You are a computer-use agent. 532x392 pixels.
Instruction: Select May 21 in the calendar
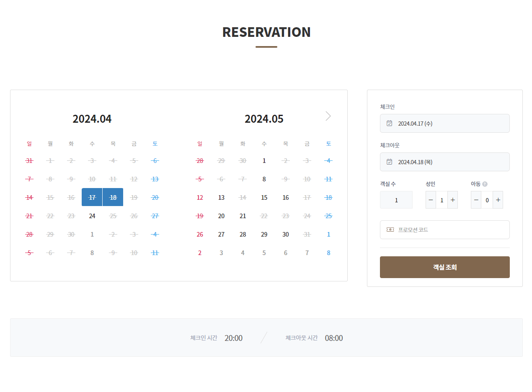pyautogui.click(x=243, y=216)
